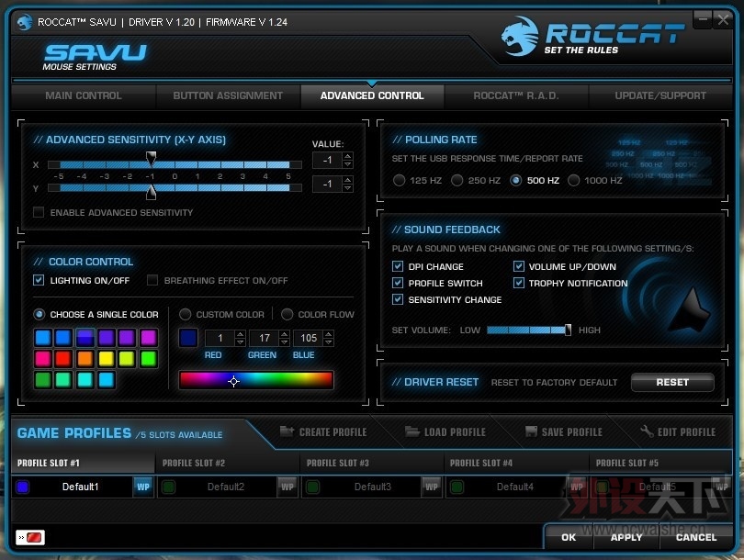744x560 pixels.
Task: Click the red expand icon bottom-left
Action: coord(30,537)
